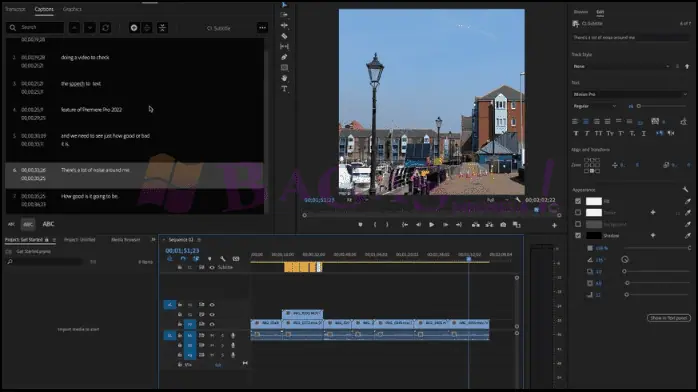Image resolution: width=698 pixels, height=392 pixels.
Task: Toggle eye visibility of top video track
Action: coord(212,305)
